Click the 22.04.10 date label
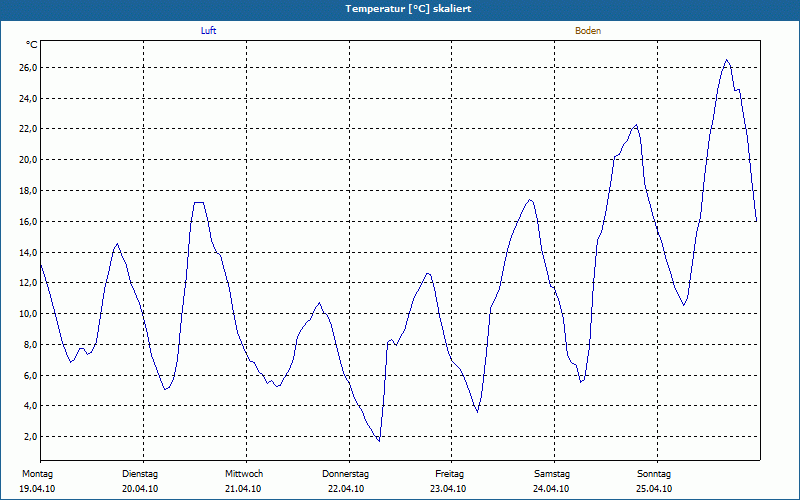 point(346,489)
